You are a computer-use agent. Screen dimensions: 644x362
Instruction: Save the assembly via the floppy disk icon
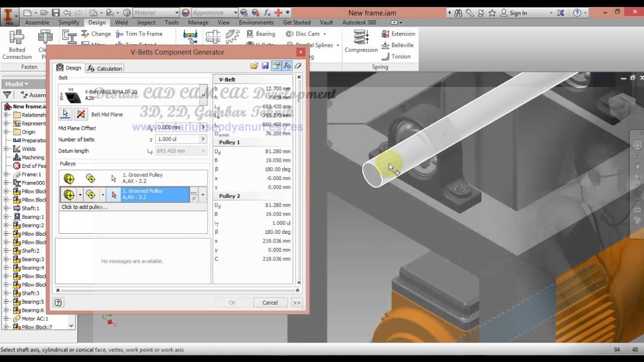point(56,13)
